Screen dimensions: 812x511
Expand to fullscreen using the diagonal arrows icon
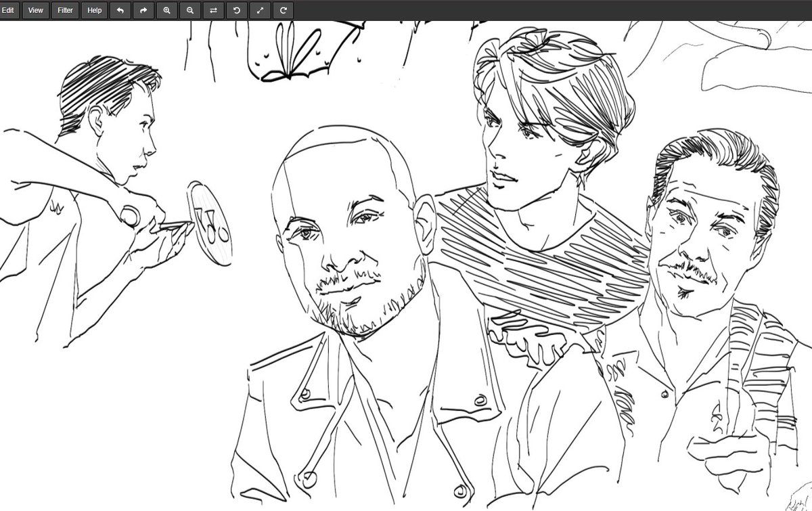pyautogui.click(x=259, y=10)
